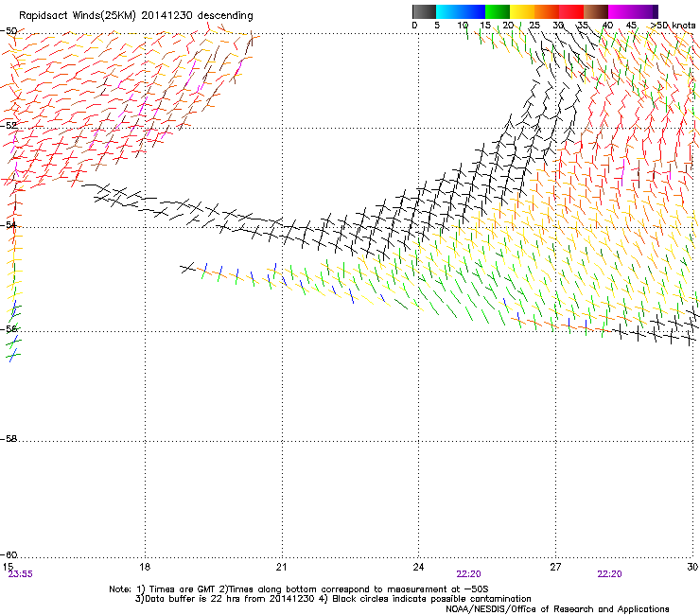
Task: Click the latitude label '-54'
Action: tap(9, 224)
